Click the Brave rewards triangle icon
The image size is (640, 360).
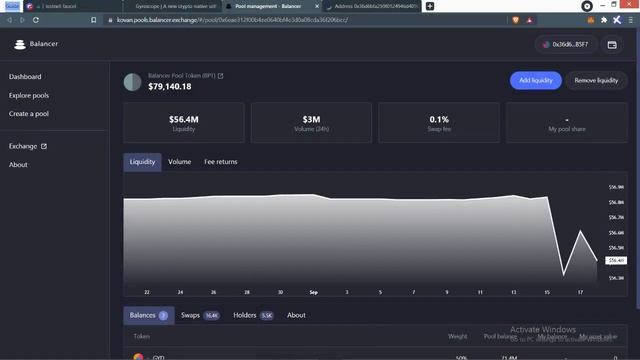point(529,20)
